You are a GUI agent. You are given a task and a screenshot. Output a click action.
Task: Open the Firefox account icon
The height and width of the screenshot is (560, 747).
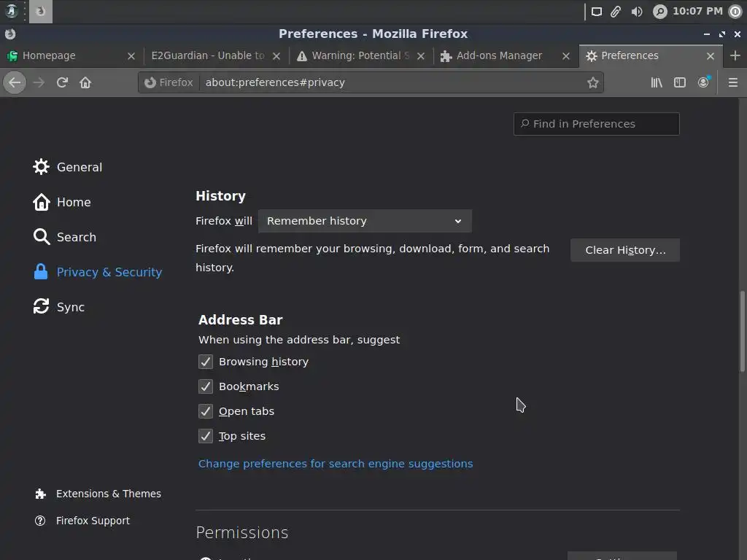point(703,82)
